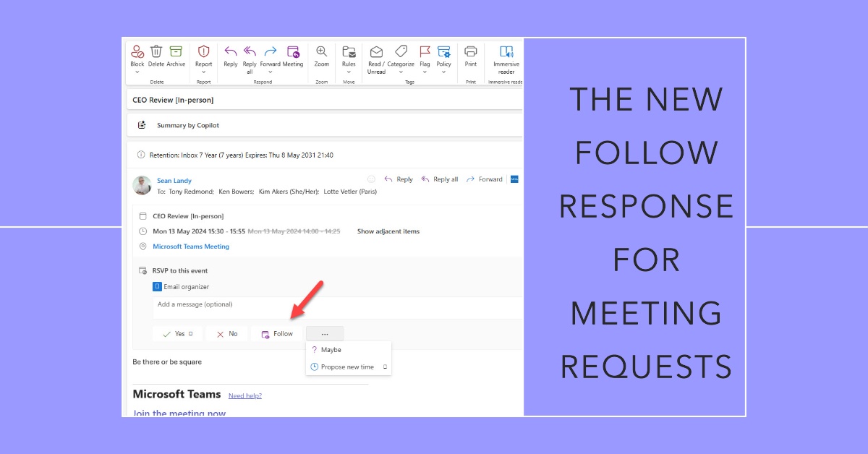Select Propose new time menu option
This screenshot has width=868, height=454.
(347, 367)
